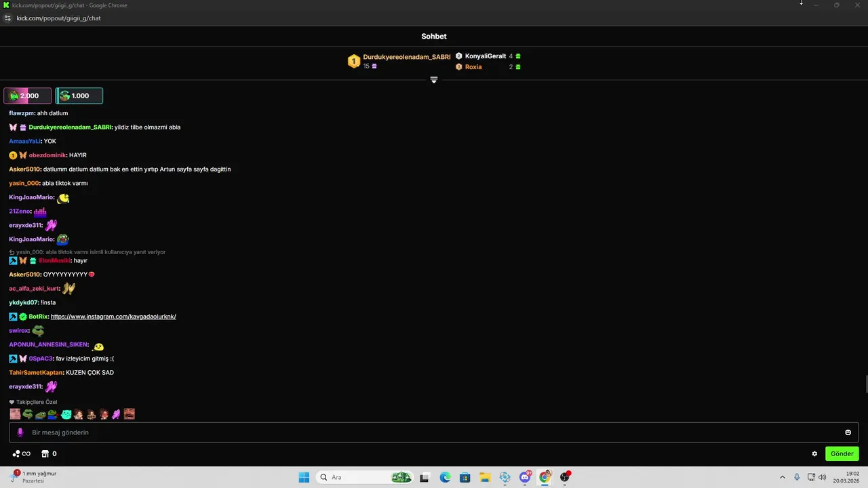Open the shop icon showing 0
Image resolution: width=868 pixels, height=488 pixels.
(49, 454)
